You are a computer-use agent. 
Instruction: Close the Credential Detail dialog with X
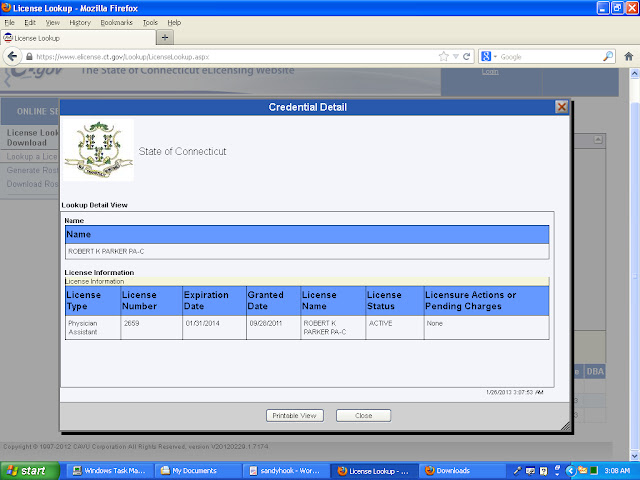(x=562, y=107)
